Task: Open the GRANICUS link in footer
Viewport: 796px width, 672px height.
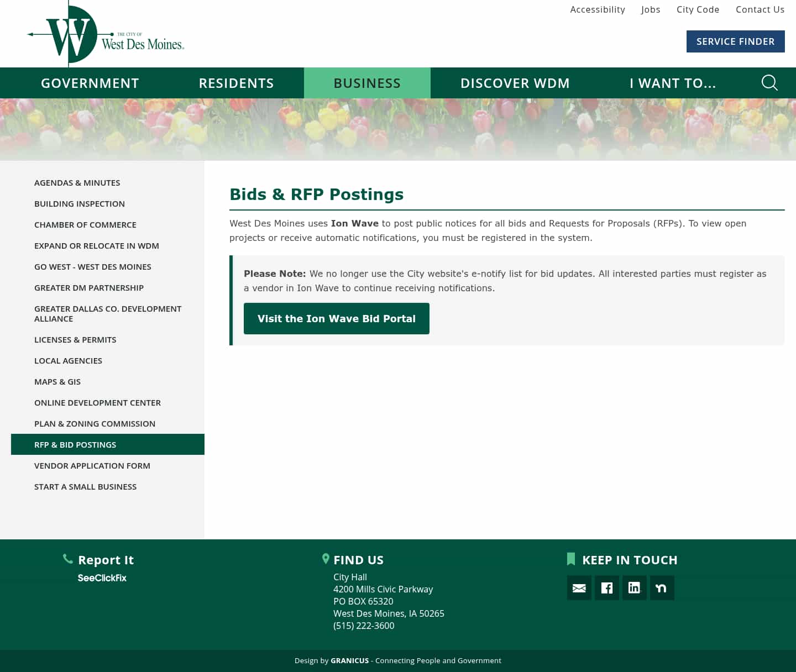Action: click(349, 660)
